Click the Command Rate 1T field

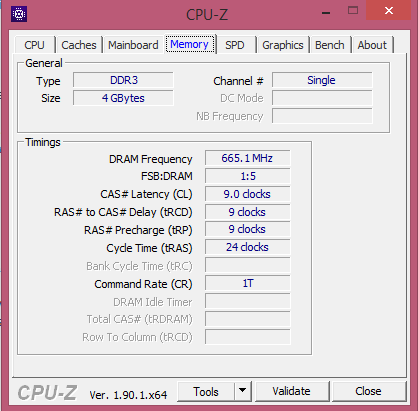click(x=247, y=283)
